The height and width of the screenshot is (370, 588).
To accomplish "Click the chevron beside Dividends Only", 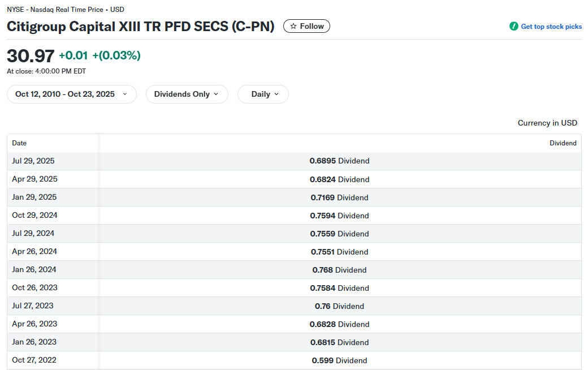I will [216, 94].
